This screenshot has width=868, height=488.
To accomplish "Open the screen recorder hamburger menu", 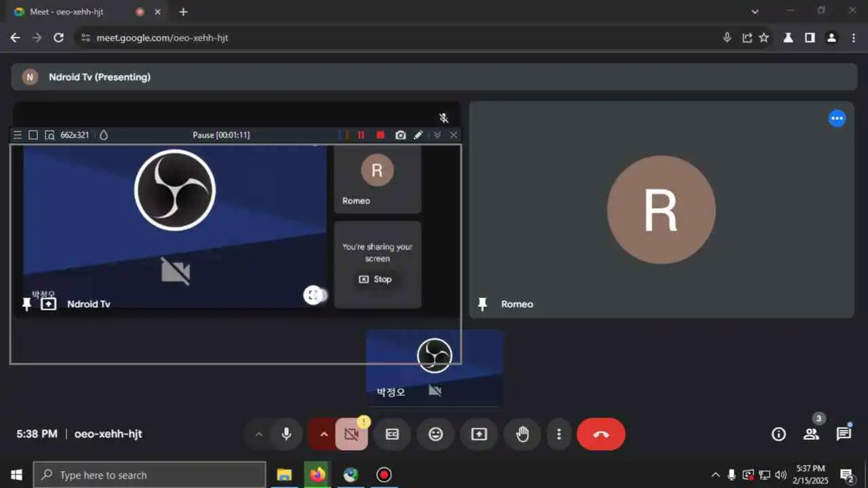I will point(18,135).
